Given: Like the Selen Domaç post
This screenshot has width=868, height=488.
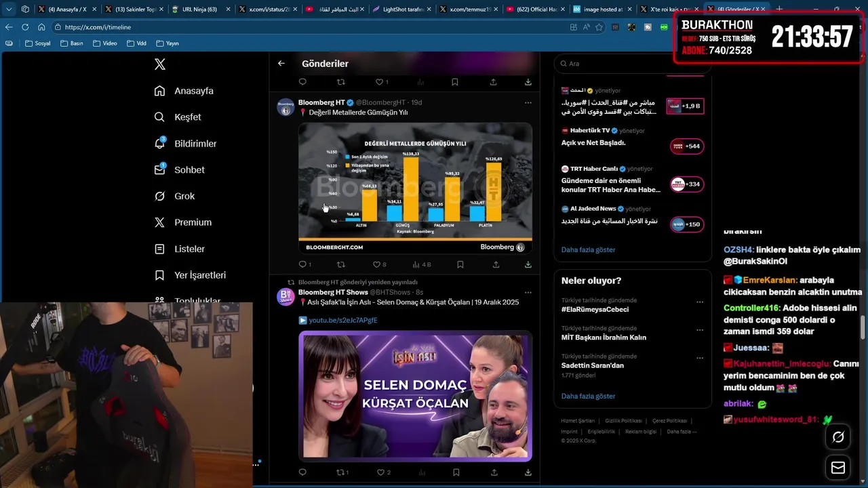Looking at the screenshot, I should [383, 472].
